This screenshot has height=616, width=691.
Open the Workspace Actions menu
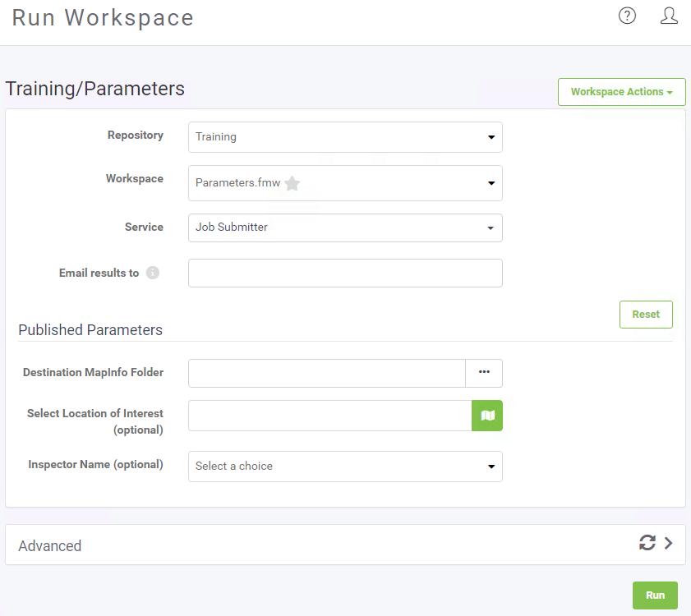(x=621, y=92)
